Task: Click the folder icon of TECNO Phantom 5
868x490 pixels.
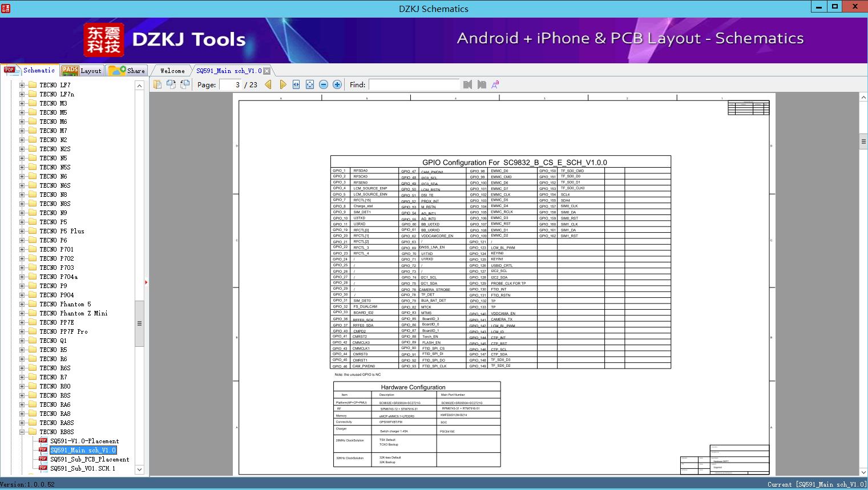Action: point(33,304)
